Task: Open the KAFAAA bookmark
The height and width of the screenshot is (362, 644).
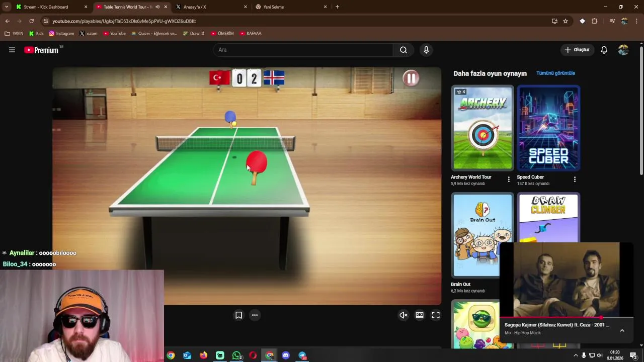Action: point(251,34)
